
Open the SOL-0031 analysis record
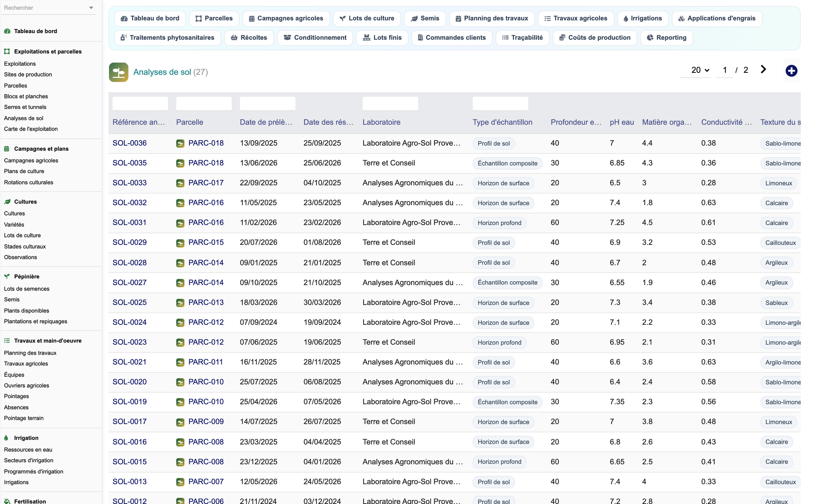pos(129,223)
